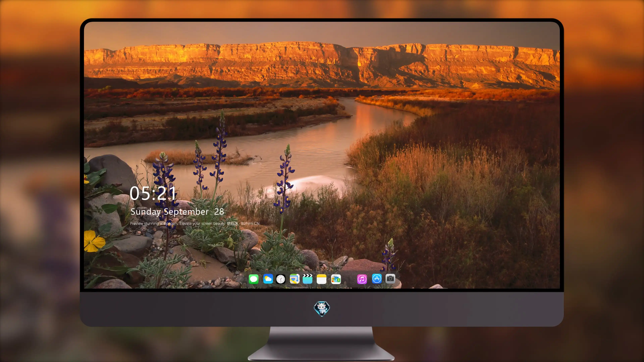This screenshot has width=644, height=362.
Task: Click the 'Preview stunning wallpapers' caption text
Action: [x=195, y=223]
